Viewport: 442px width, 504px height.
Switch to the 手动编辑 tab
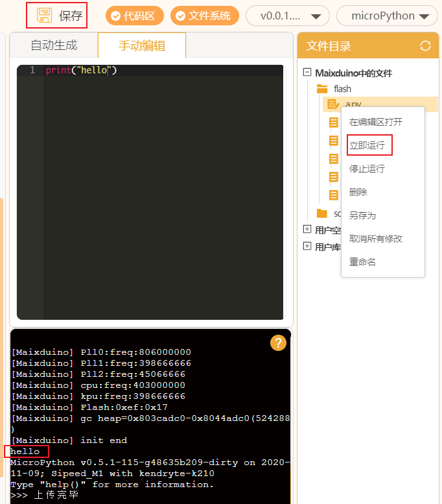pyautogui.click(x=142, y=45)
